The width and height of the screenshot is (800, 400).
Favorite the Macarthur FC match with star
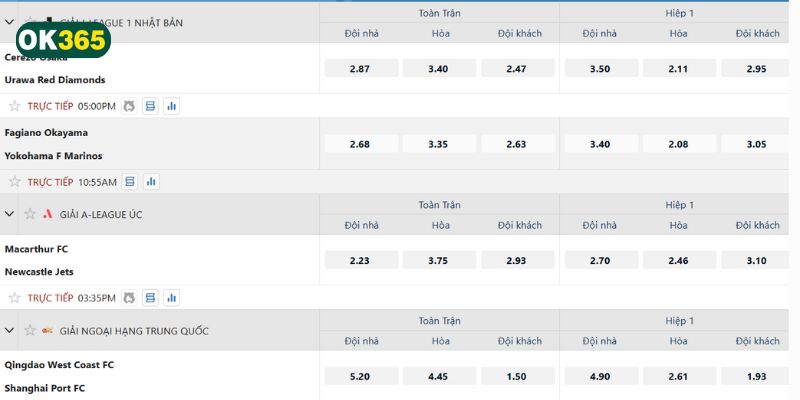pyautogui.click(x=14, y=298)
